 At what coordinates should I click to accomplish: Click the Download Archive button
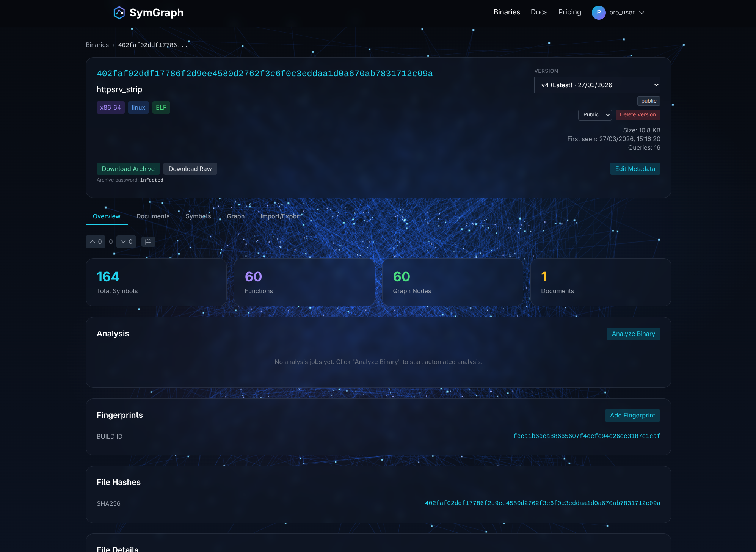(x=128, y=169)
